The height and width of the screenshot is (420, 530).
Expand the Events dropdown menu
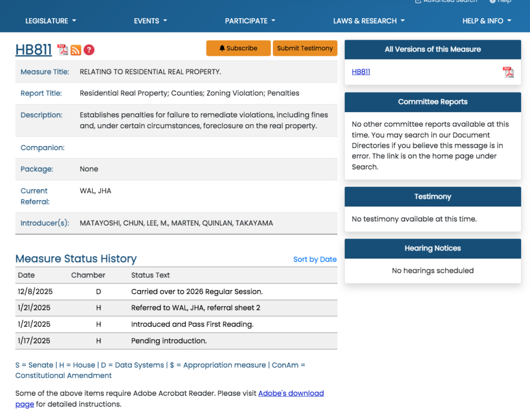point(151,21)
